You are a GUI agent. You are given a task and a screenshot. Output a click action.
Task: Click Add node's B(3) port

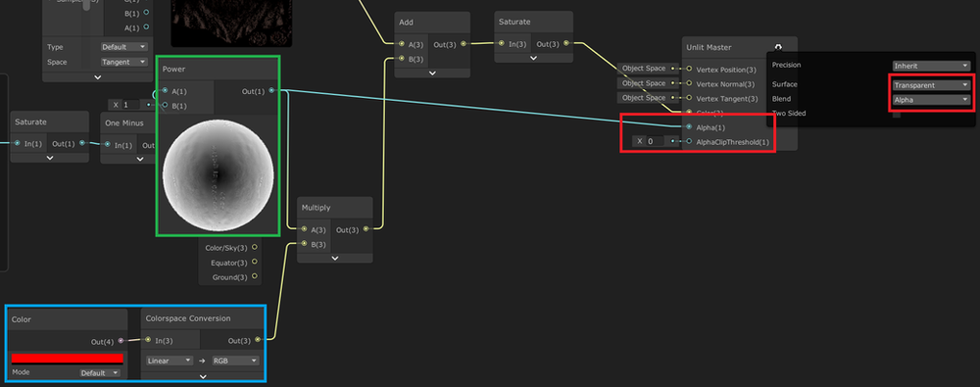(x=402, y=59)
